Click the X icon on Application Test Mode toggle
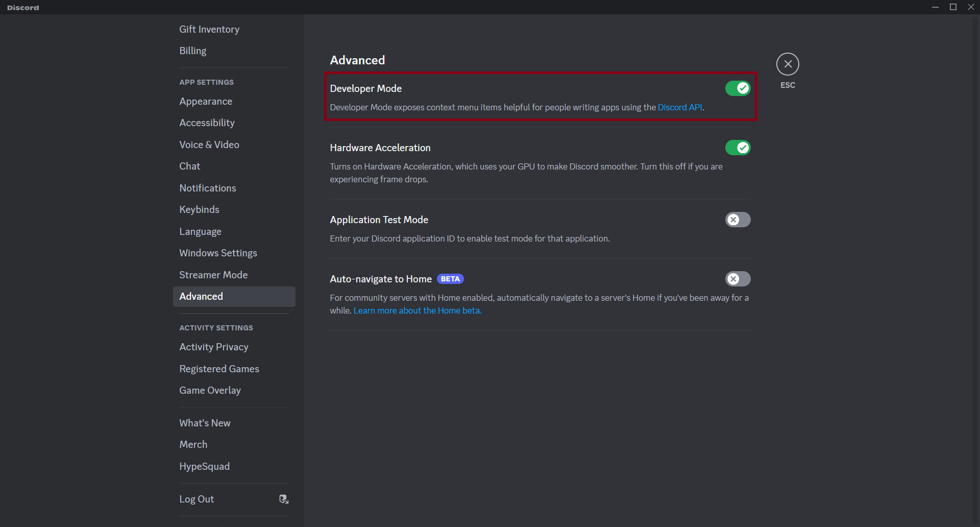Image resolution: width=980 pixels, height=527 pixels. (733, 220)
